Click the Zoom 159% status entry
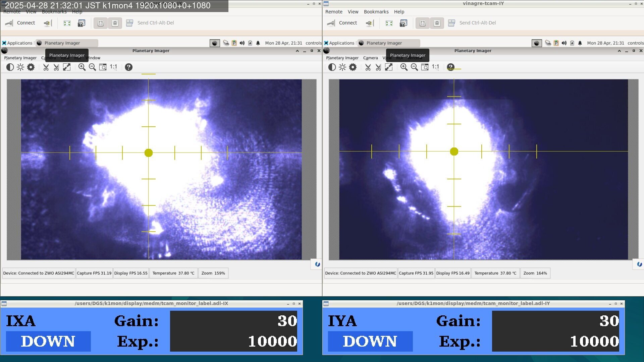The width and height of the screenshot is (644, 362). click(x=213, y=273)
